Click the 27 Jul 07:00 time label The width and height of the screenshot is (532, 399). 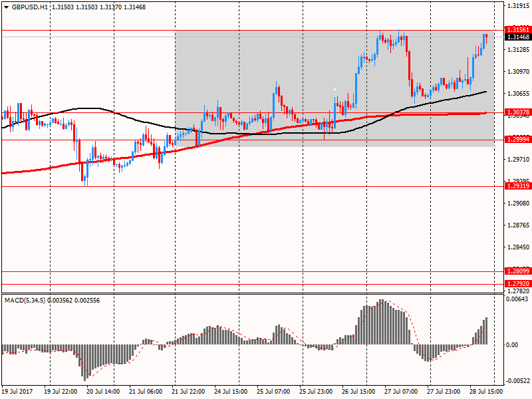(x=401, y=392)
